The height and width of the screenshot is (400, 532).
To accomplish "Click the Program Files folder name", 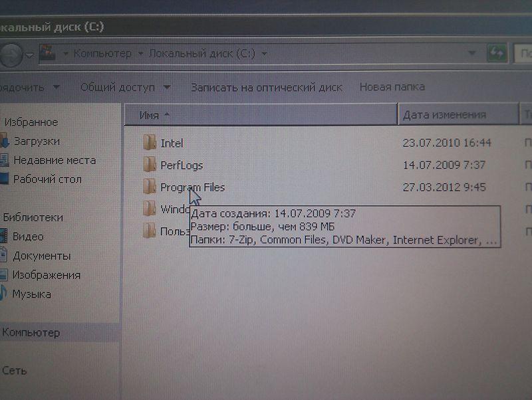I will coord(192,187).
